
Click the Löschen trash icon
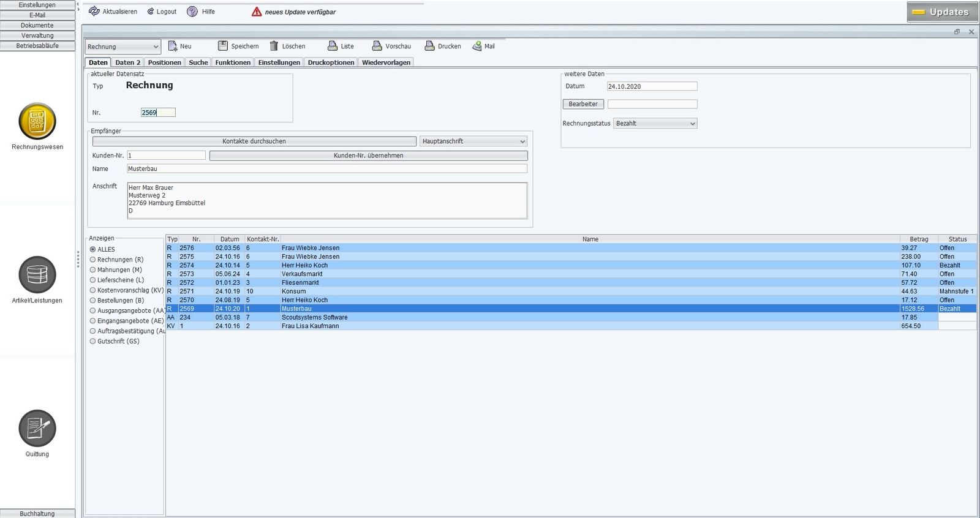coord(274,46)
